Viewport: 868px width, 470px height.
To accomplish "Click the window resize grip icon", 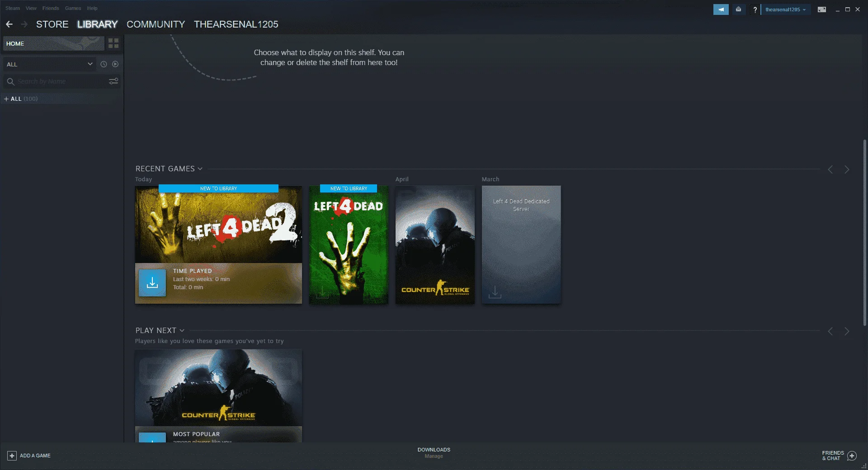I will [864, 466].
